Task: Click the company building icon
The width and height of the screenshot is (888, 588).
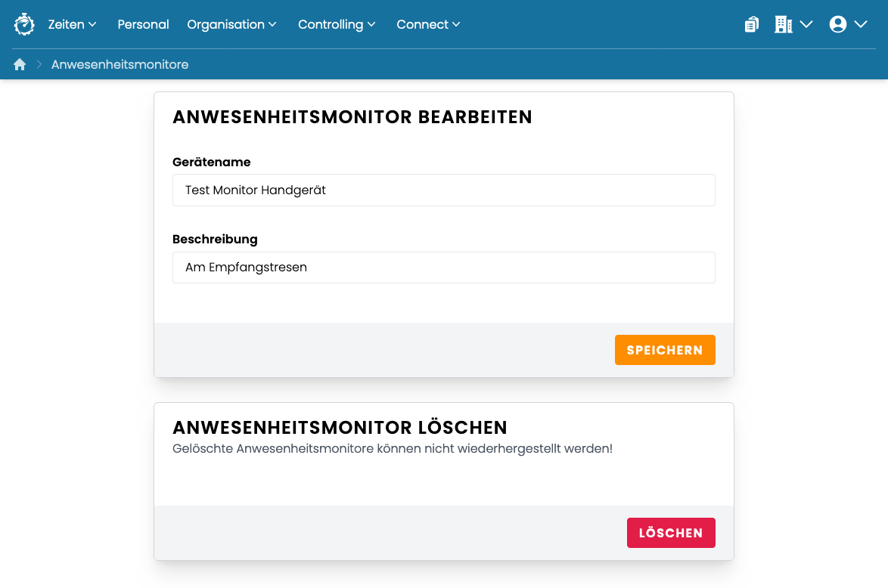Action: [783, 24]
